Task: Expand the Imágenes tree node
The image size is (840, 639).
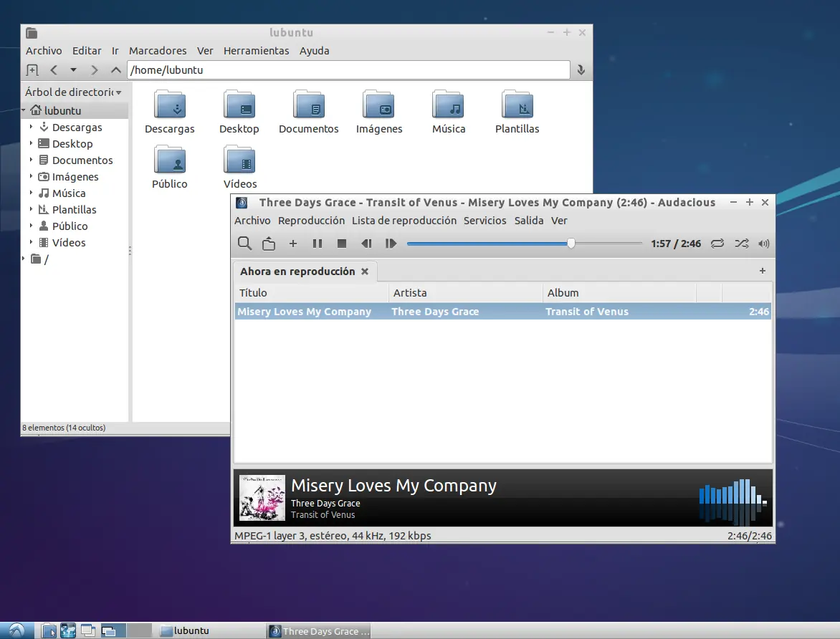Action: pyautogui.click(x=31, y=176)
